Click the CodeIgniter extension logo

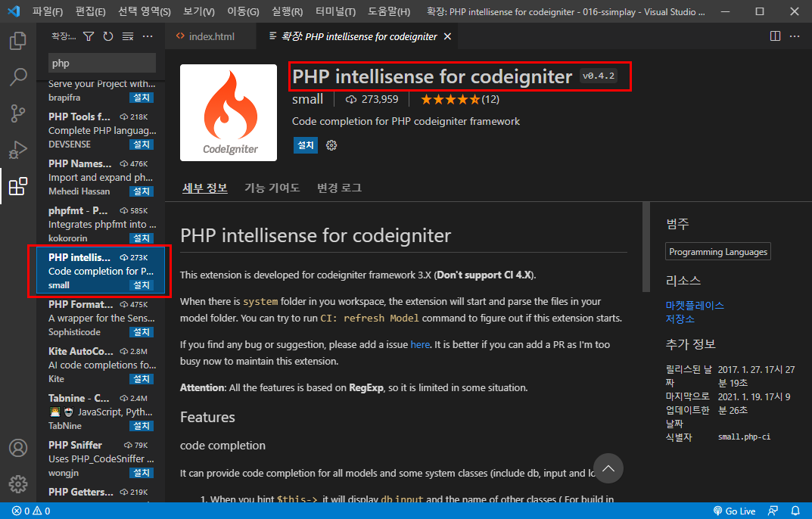coord(229,113)
